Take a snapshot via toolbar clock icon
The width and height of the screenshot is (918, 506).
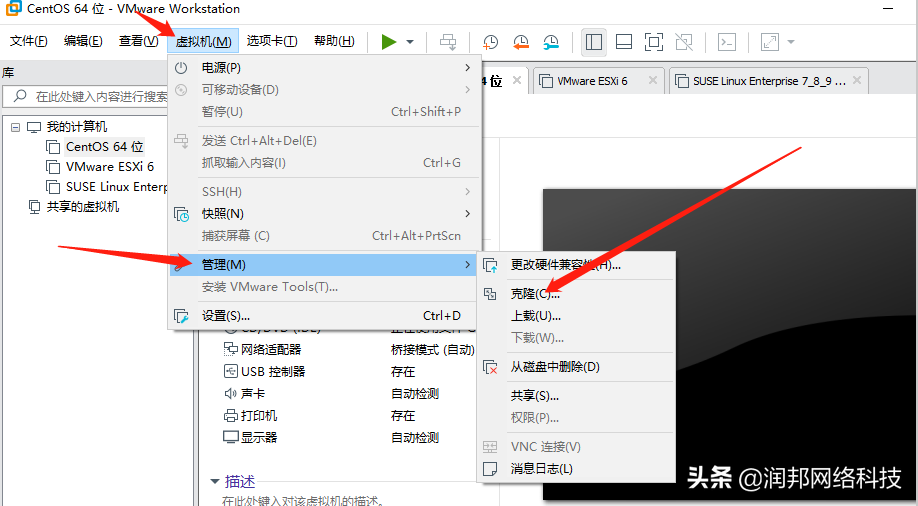[x=490, y=42]
